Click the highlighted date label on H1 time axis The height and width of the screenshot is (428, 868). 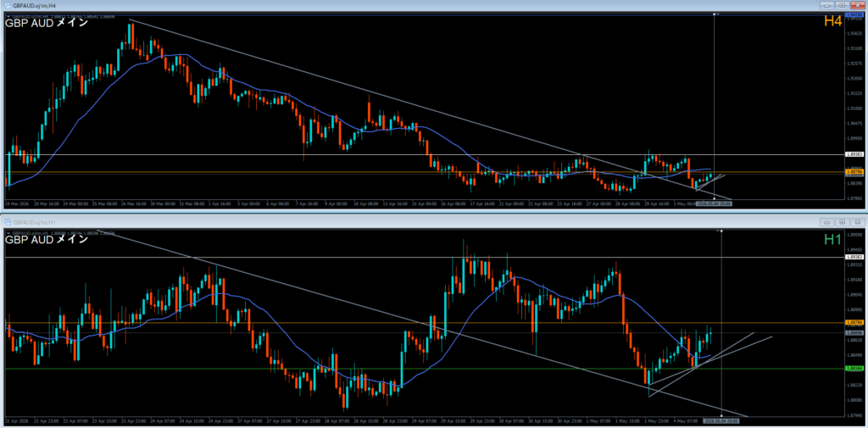[721, 420]
